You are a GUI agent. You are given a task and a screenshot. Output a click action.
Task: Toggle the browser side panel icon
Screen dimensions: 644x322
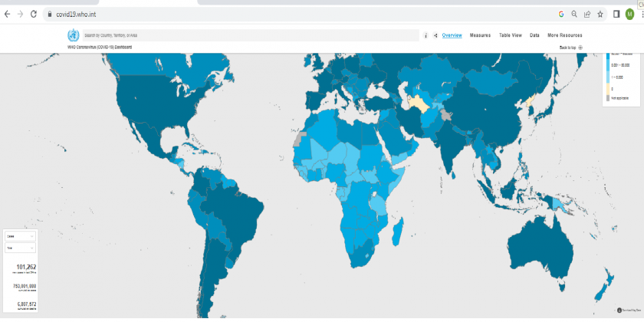click(x=616, y=14)
